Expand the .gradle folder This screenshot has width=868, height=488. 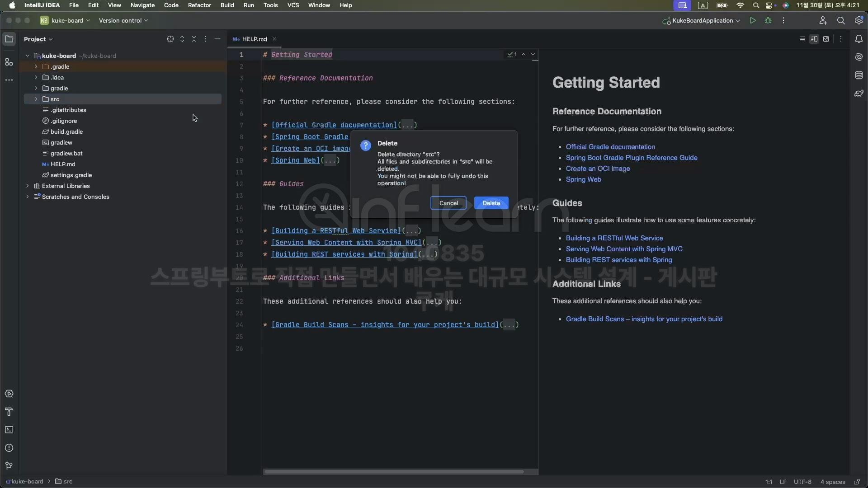[36, 66]
